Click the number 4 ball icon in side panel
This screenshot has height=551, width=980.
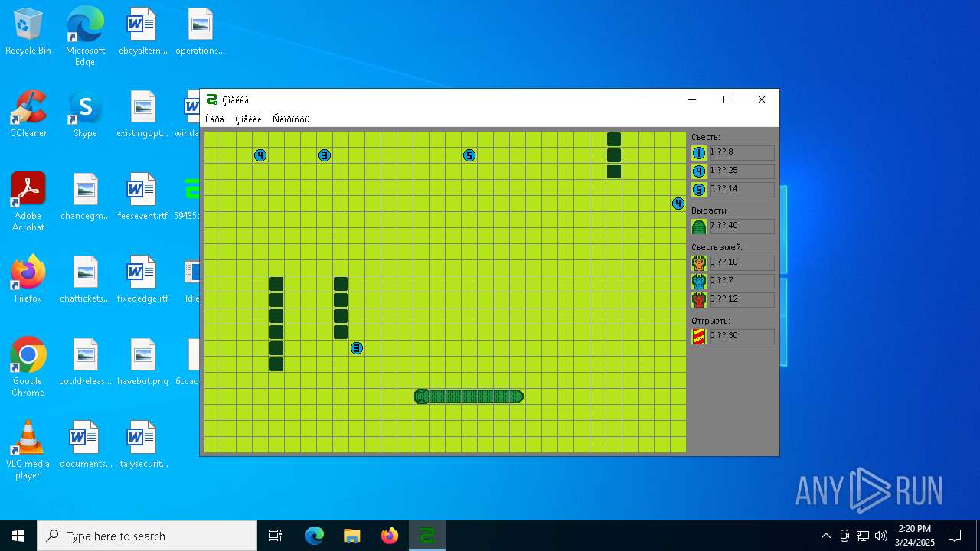(699, 171)
